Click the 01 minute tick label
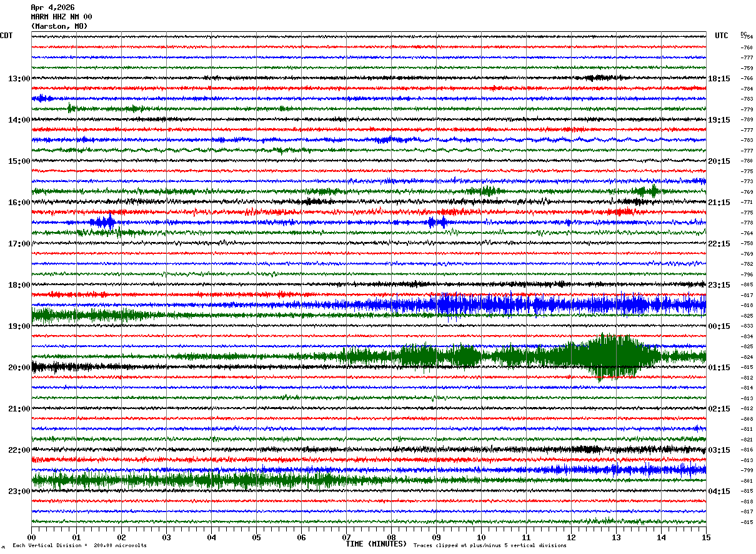Image resolution: width=756 pixels, height=554 pixels. [76, 537]
